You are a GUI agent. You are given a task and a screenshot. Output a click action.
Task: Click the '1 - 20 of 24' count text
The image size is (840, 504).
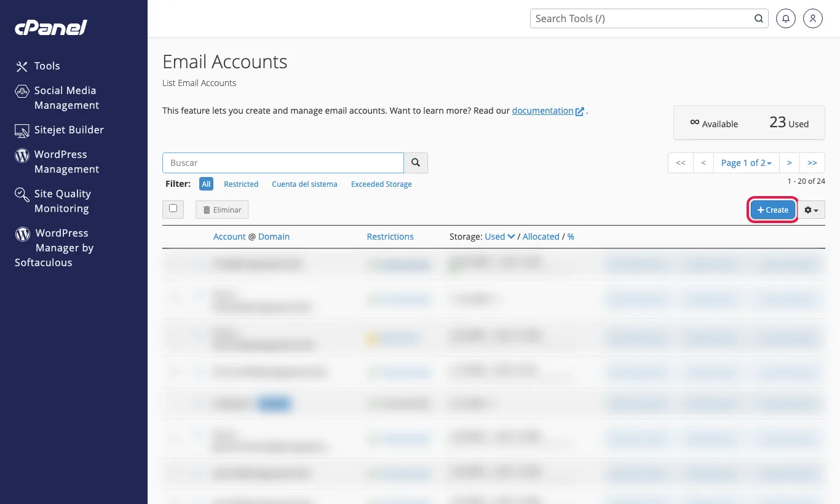tap(806, 181)
